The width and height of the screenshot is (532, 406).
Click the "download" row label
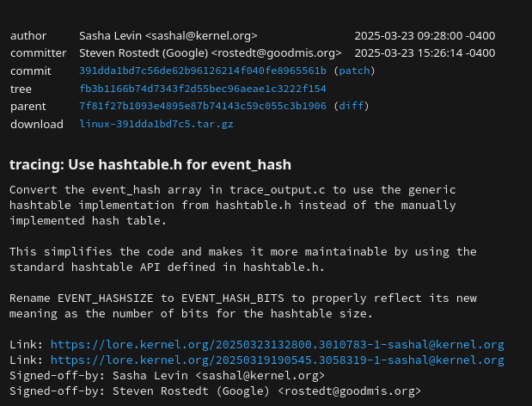(36, 124)
